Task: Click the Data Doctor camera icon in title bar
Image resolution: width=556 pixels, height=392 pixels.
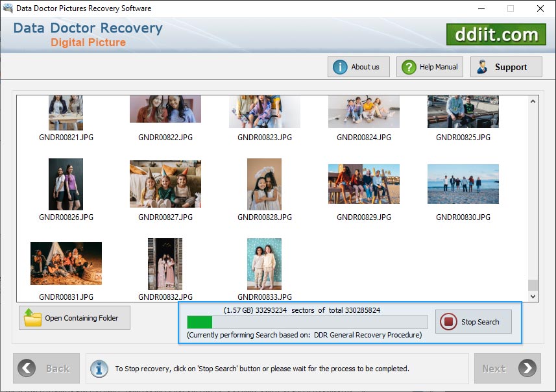Action: pos(7,8)
